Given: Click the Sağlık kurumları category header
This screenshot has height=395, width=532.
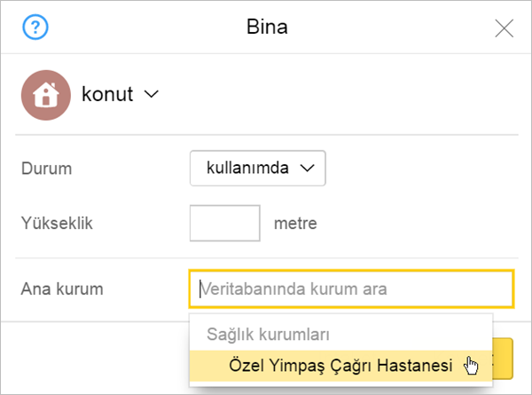Looking at the screenshot, I should [268, 335].
